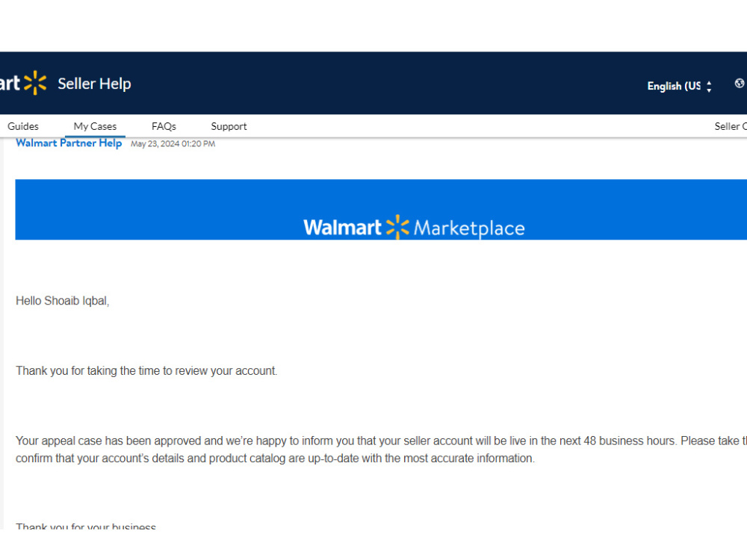Open the English (US) language dropdown
747x560 pixels.
pos(679,86)
